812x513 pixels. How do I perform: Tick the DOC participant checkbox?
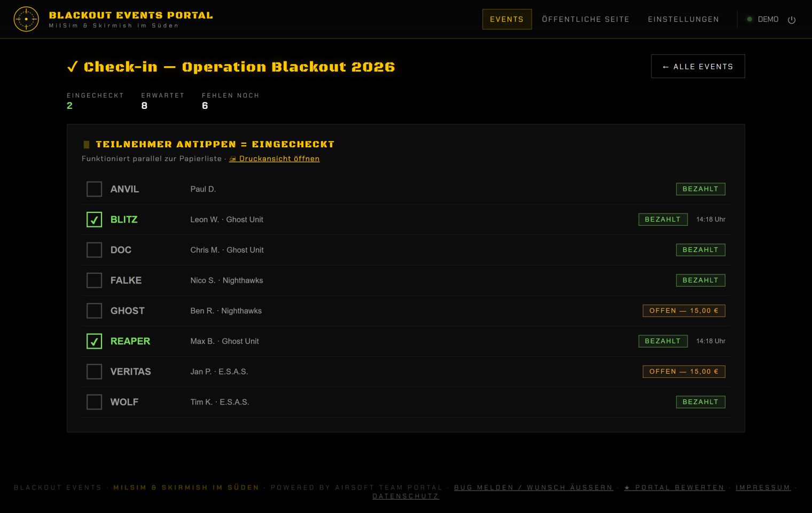tap(94, 250)
